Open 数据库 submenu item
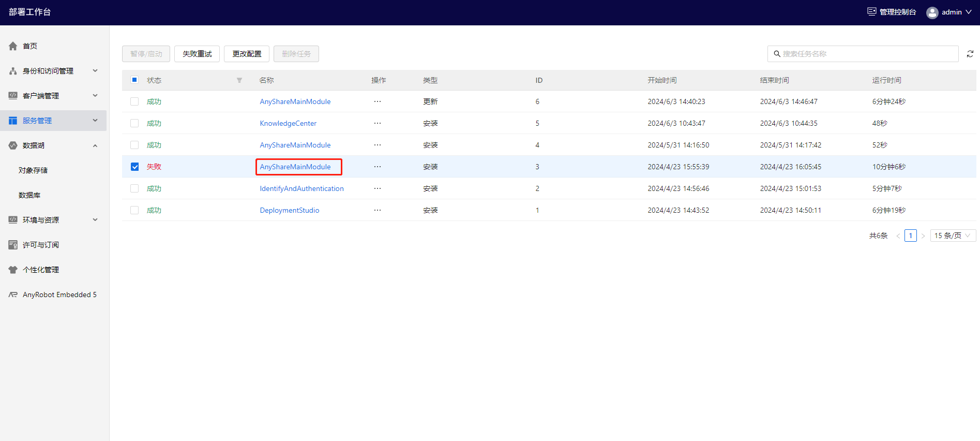This screenshot has width=980, height=441. (x=29, y=195)
